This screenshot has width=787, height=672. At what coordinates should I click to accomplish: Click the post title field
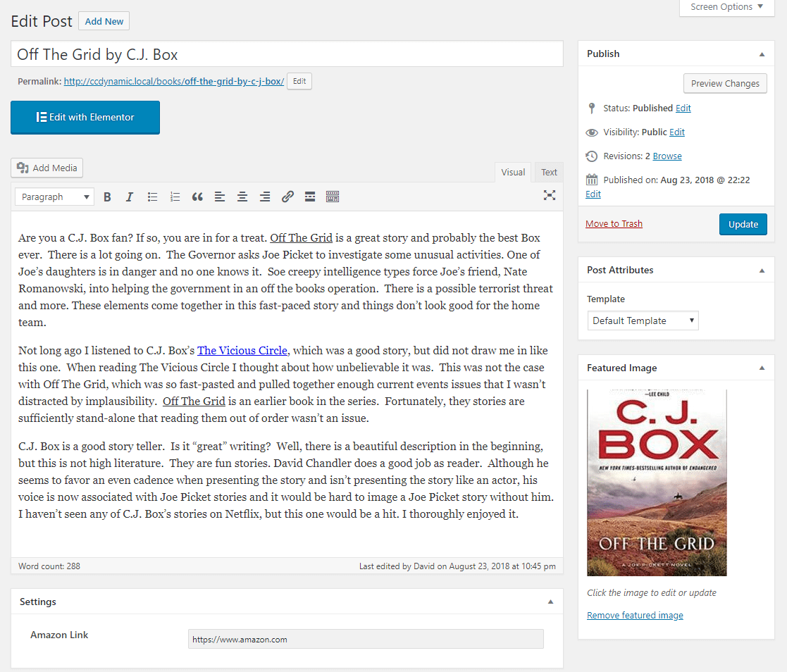coord(287,54)
